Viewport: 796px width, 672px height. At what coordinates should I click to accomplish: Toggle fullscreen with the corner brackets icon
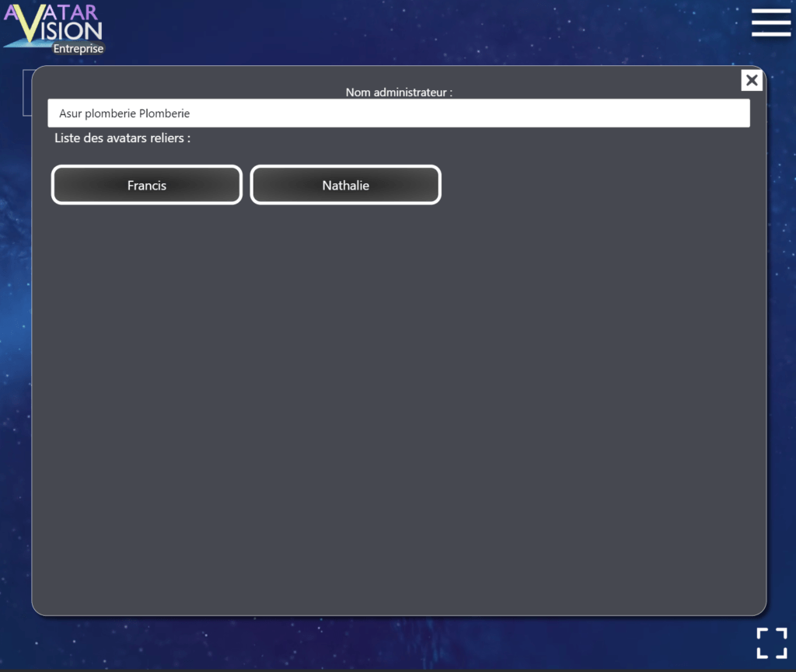pos(771,642)
